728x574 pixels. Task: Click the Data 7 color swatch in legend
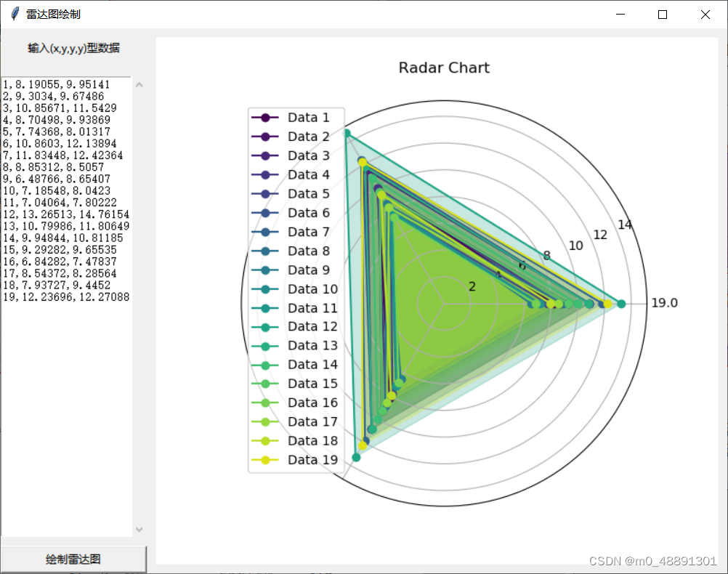265,231
